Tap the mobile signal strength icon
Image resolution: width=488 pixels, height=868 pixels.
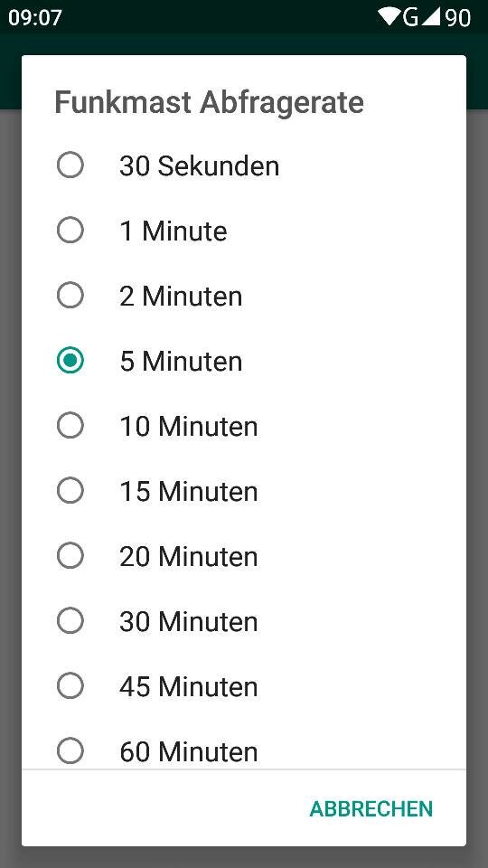click(430, 17)
